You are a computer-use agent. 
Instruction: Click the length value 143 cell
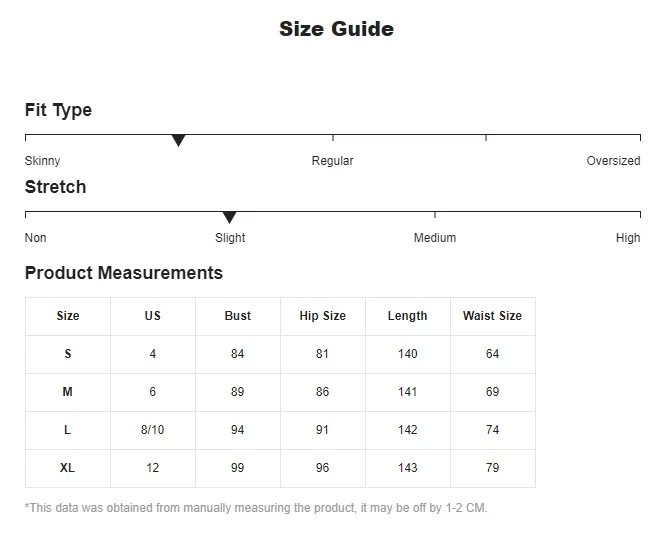[x=408, y=468]
